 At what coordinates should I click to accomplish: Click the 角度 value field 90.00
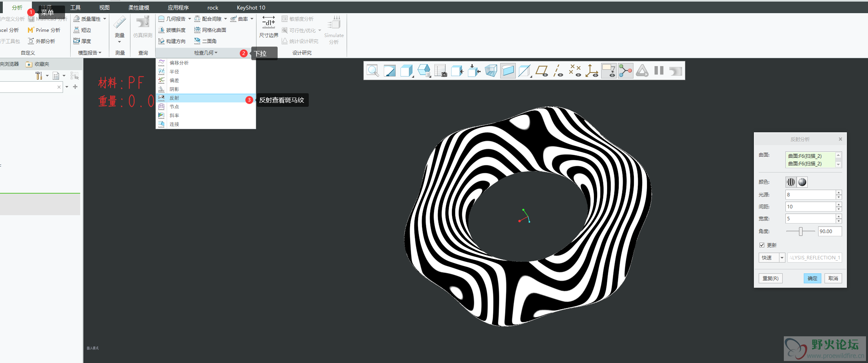830,232
